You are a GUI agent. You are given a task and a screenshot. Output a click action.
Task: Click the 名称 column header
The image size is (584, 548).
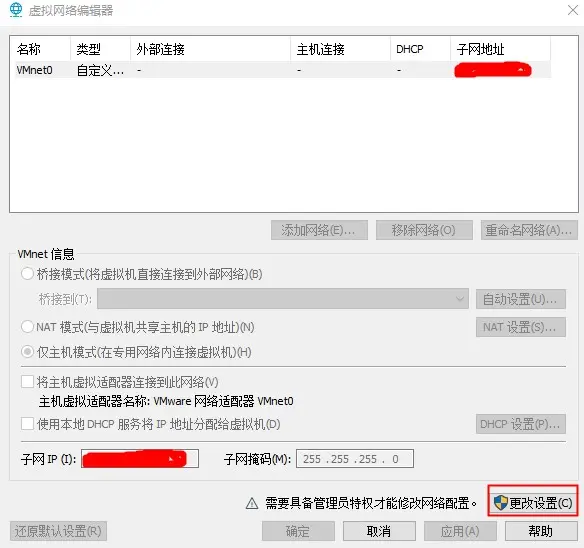tap(42, 49)
